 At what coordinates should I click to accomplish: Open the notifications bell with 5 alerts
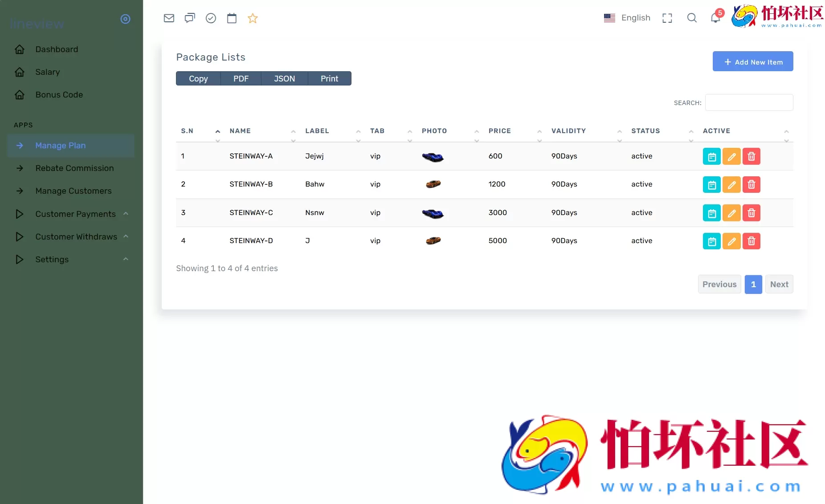click(715, 18)
